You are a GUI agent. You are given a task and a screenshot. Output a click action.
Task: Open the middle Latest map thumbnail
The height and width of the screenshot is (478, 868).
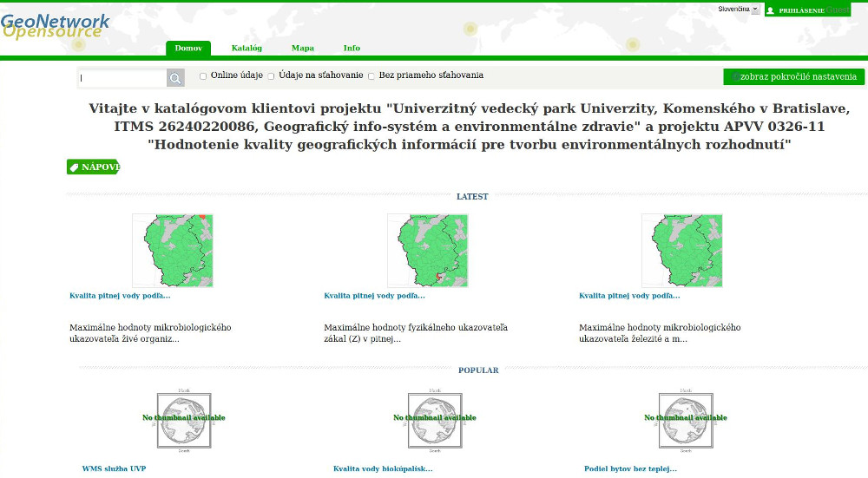pos(427,251)
